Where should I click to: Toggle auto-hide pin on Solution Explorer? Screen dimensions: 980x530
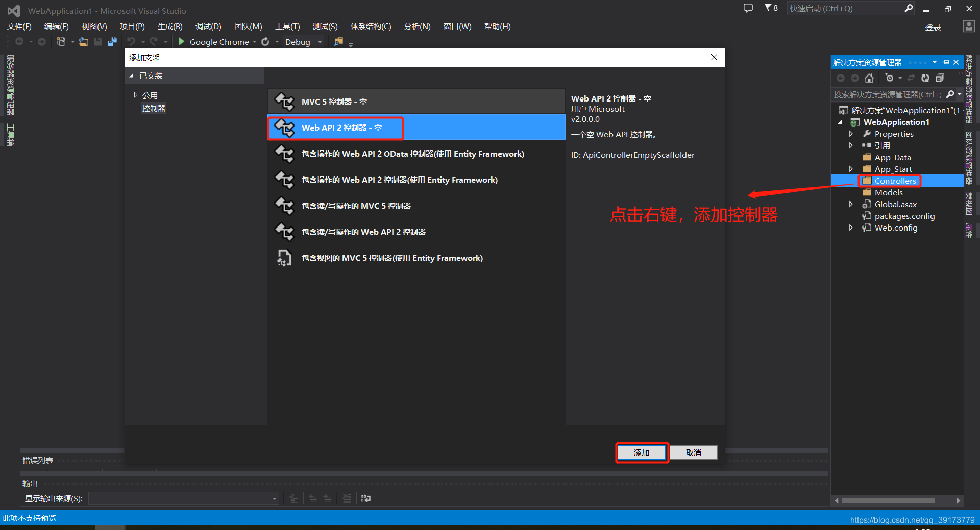[946, 62]
